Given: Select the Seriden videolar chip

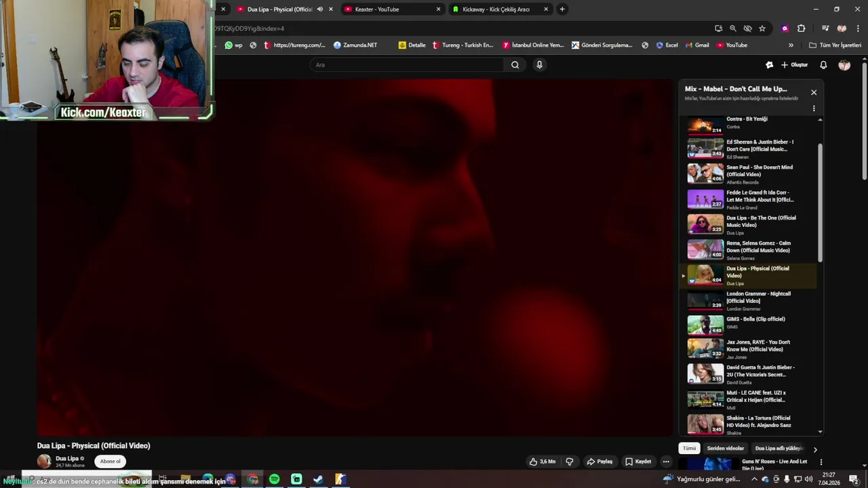Looking at the screenshot, I should pos(726,449).
